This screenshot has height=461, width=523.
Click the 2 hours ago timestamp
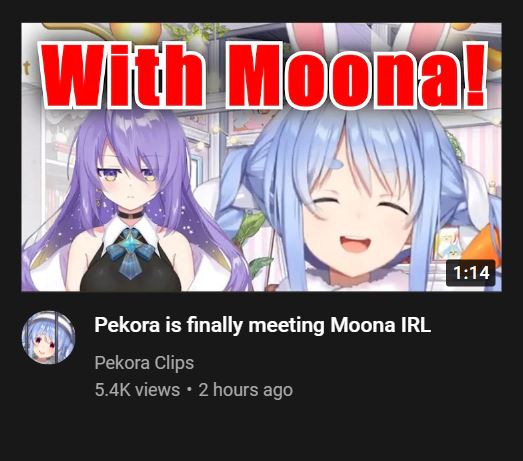point(245,390)
